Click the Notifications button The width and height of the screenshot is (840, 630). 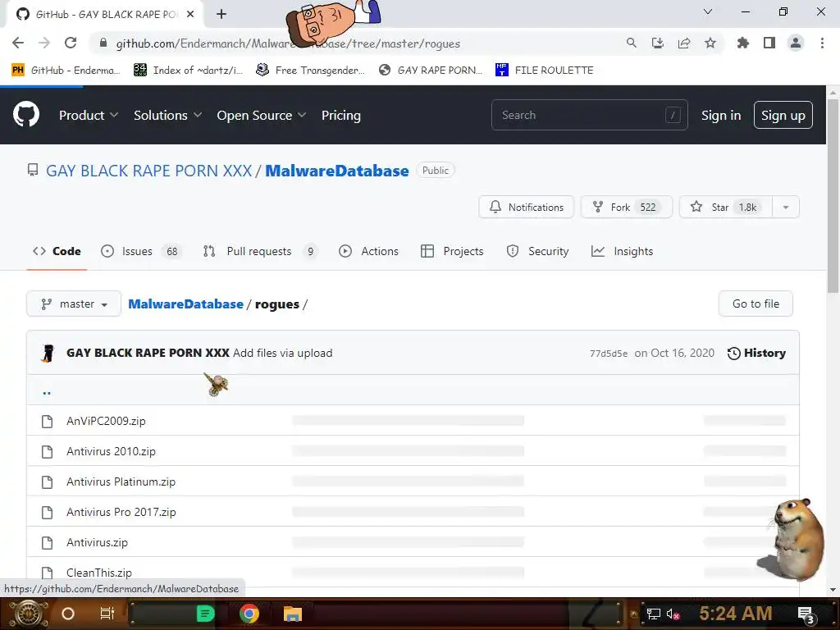pyautogui.click(x=526, y=208)
